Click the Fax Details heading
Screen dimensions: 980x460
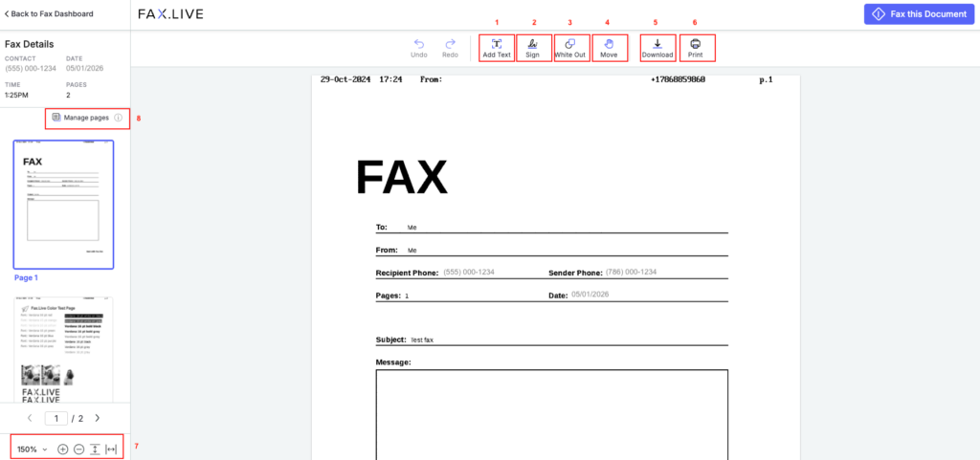(29, 44)
